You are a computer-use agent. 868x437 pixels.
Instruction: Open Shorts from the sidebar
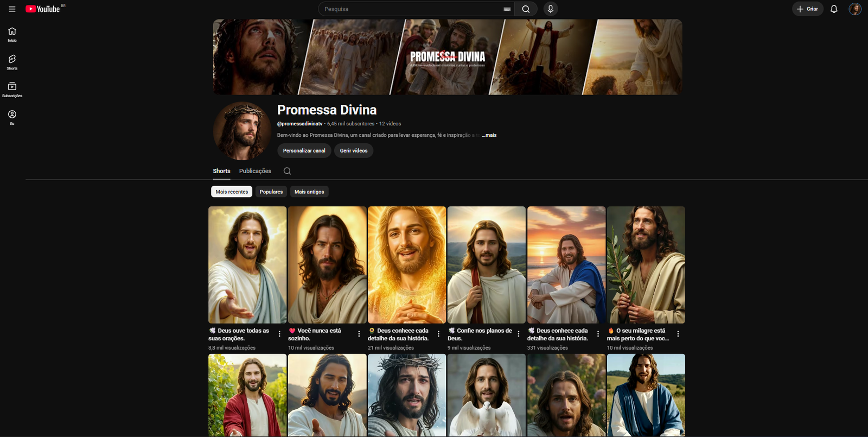point(12,62)
